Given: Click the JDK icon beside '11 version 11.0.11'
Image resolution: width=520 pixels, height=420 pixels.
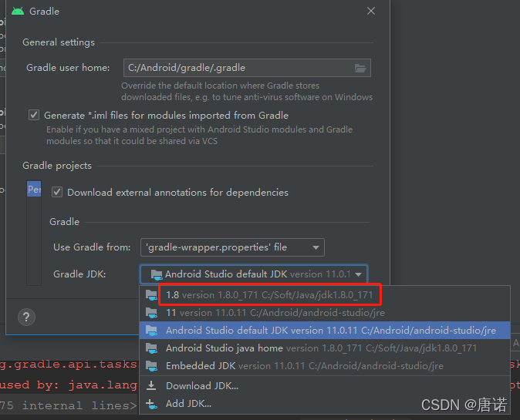Looking at the screenshot, I should click(x=151, y=312).
